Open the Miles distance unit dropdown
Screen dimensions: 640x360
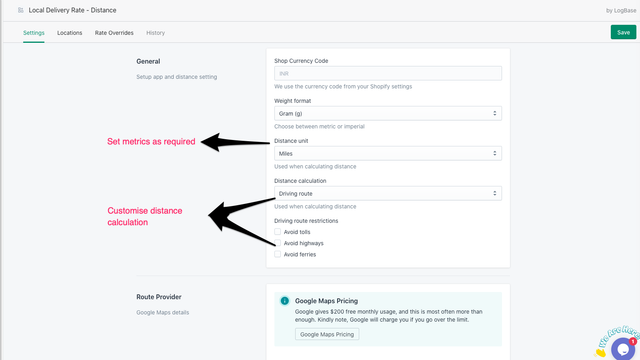[388, 153]
